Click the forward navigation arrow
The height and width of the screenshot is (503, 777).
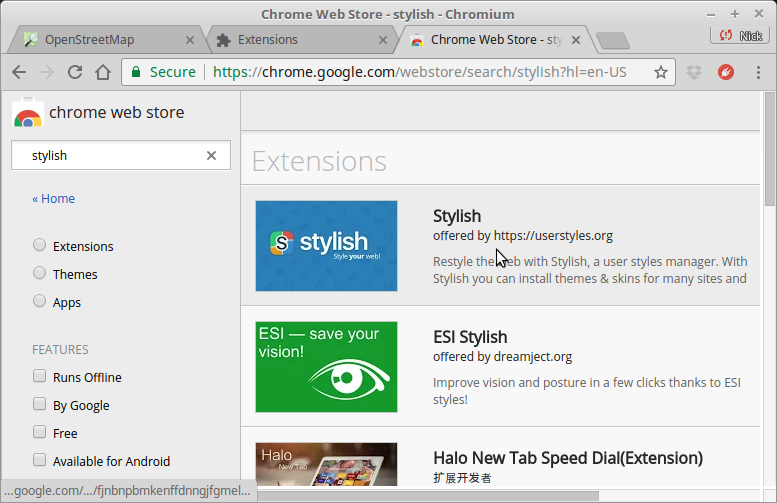[47, 72]
